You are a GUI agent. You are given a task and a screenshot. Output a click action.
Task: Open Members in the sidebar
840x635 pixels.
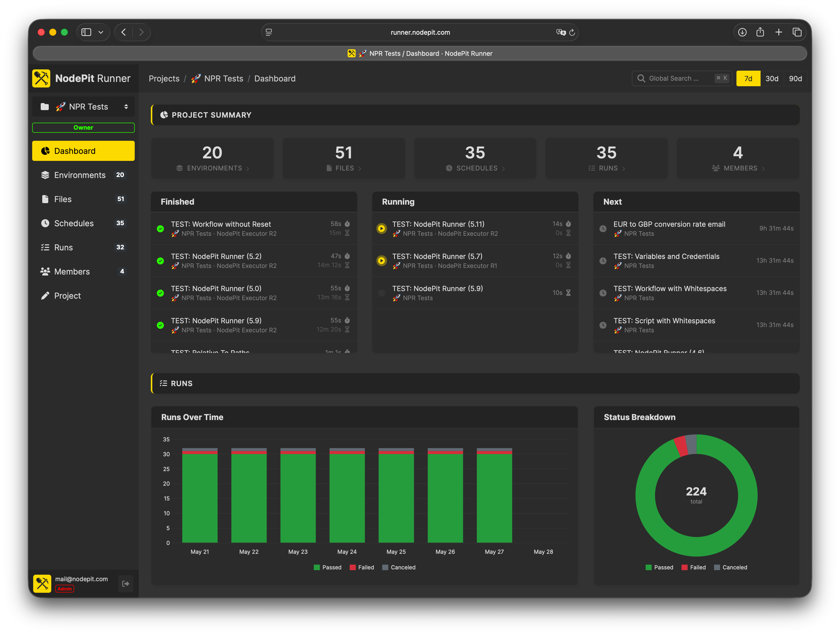click(x=83, y=271)
